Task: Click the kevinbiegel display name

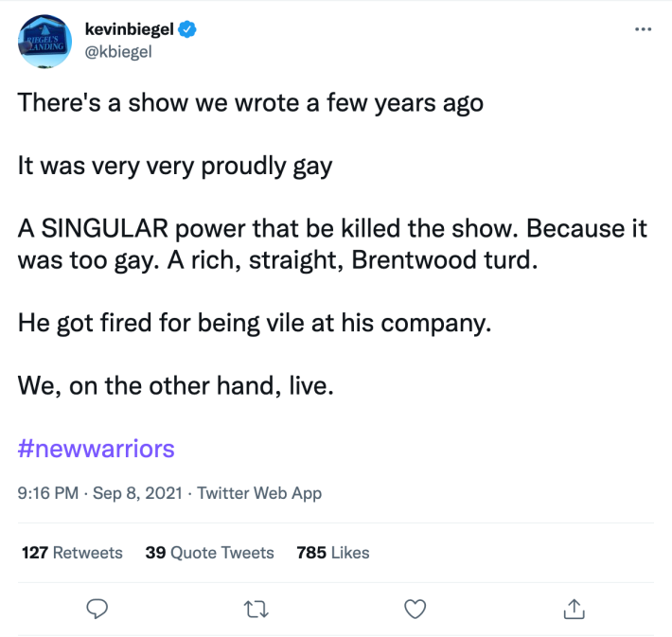Action: click(132, 29)
